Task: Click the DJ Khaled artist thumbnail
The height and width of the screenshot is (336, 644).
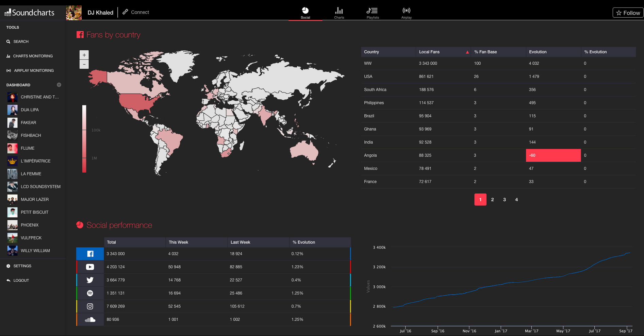Action: click(x=74, y=13)
